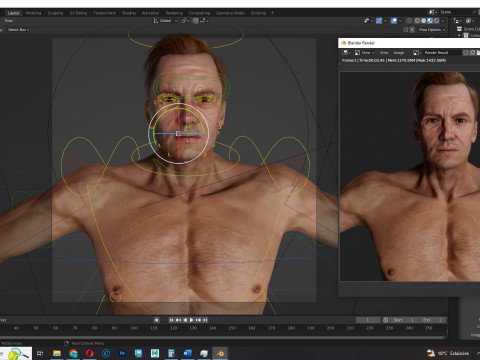The height and width of the screenshot is (360, 480).
Task: Jump to timeline start frame
Action: pyautogui.click(x=171, y=320)
